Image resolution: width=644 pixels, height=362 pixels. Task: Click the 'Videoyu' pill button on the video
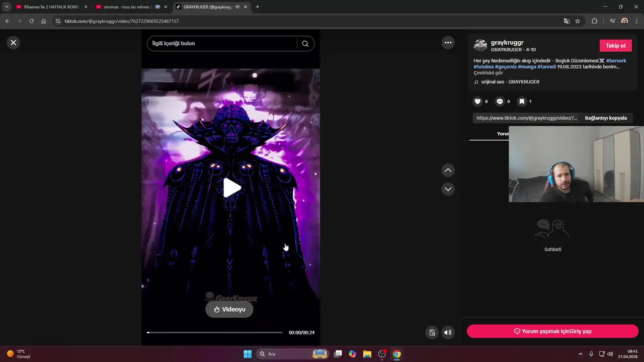click(x=229, y=309)
